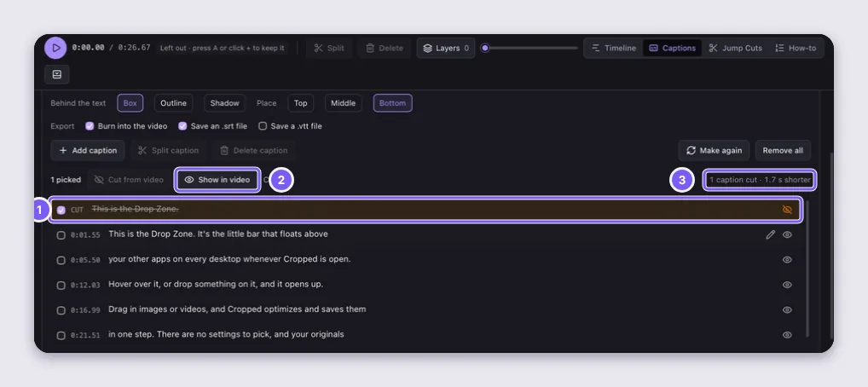Choose Outline behind the text
This screenshot has width=868, height=387.
(x=173, y=103)
